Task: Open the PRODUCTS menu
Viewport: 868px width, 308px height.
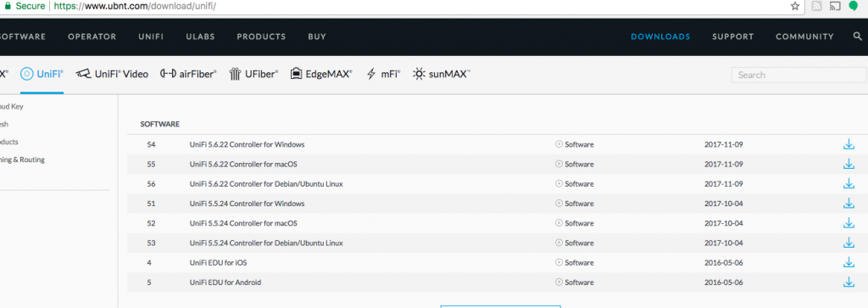Action: pos(261,36)
